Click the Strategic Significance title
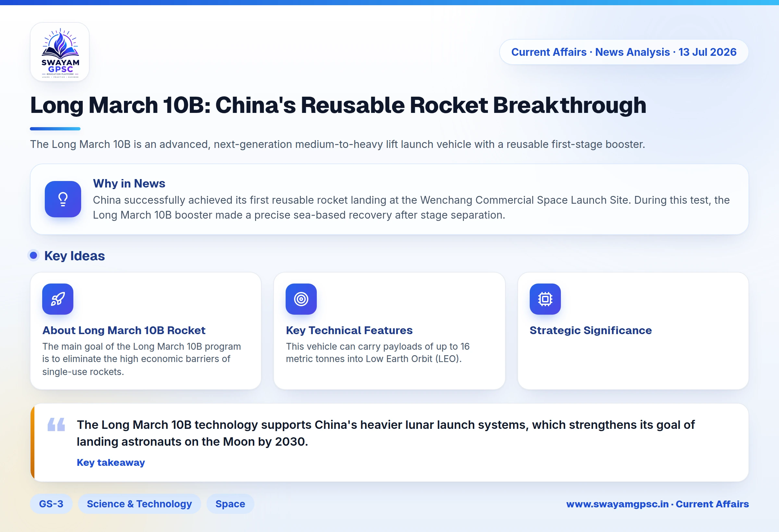Screen dimensions: 779x532 tap(591, 330)
